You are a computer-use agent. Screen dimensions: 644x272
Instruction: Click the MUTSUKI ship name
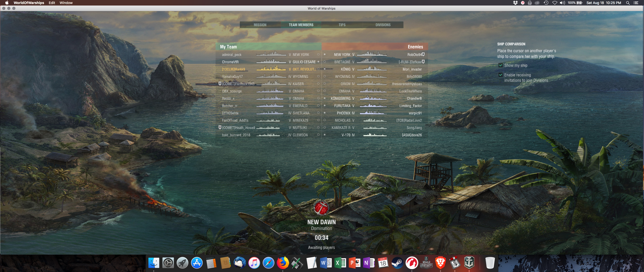[300, 128]
